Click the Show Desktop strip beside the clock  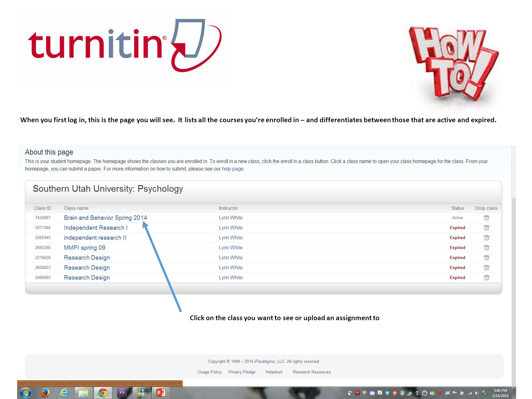click(514, 393)
